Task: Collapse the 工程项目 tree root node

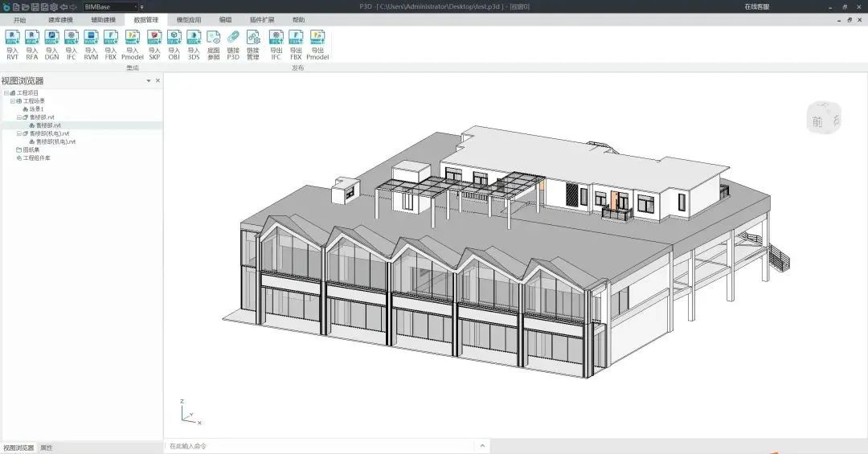Action: coord(6,93)
